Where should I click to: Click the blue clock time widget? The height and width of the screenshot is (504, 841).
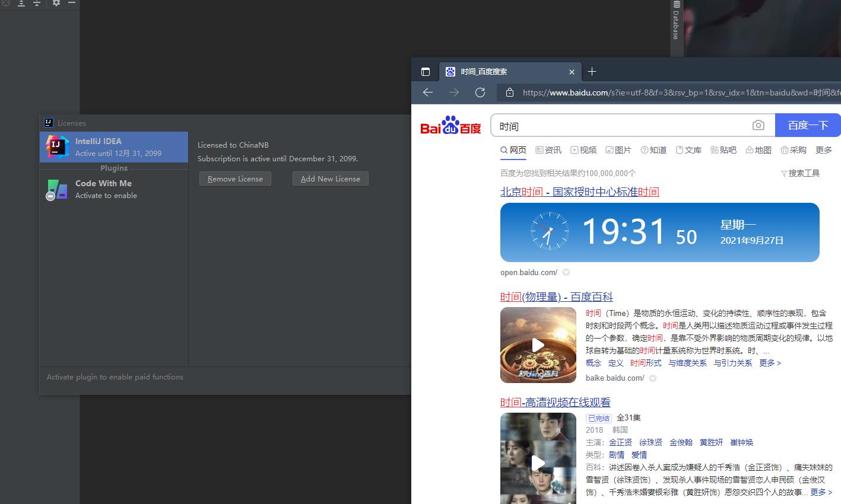coord(660,232)
